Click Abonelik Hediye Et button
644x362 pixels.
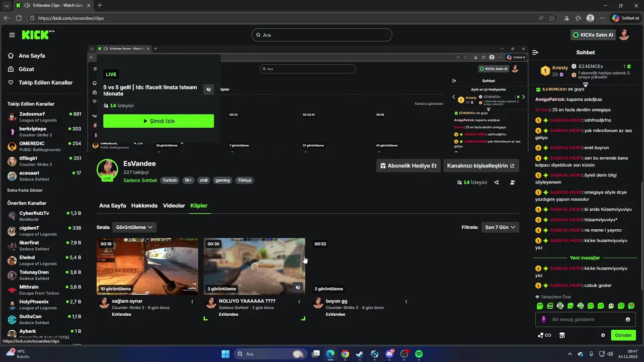point(409,165)
